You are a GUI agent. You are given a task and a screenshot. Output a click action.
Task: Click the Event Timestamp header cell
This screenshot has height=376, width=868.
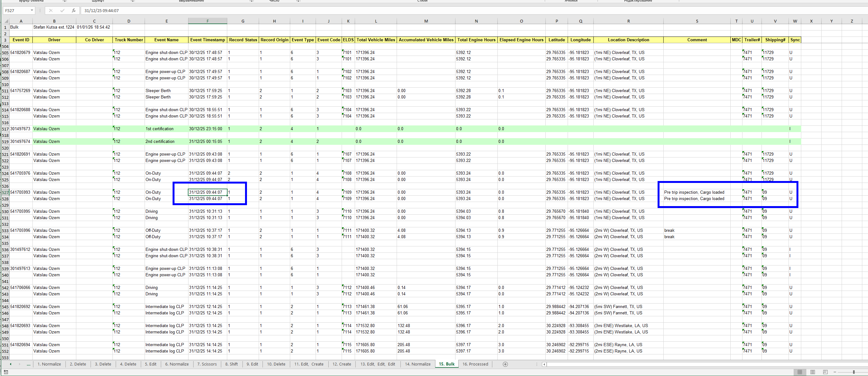207,40
